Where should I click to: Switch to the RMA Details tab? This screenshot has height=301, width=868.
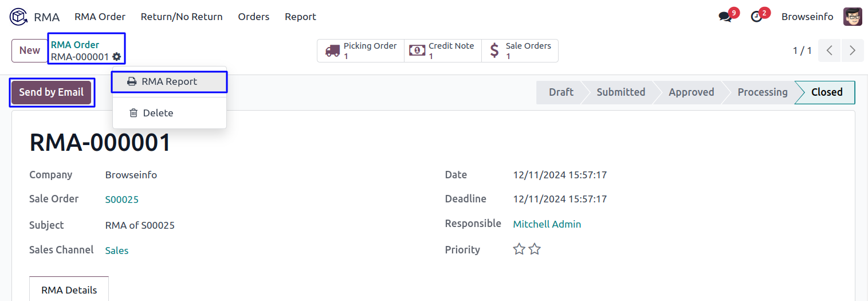[x=69, y=290]
